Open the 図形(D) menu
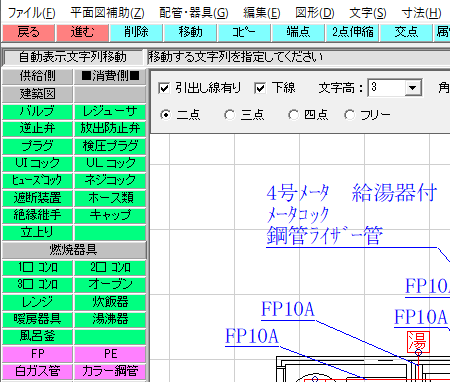Screen dimensions: 450x382 315,13
